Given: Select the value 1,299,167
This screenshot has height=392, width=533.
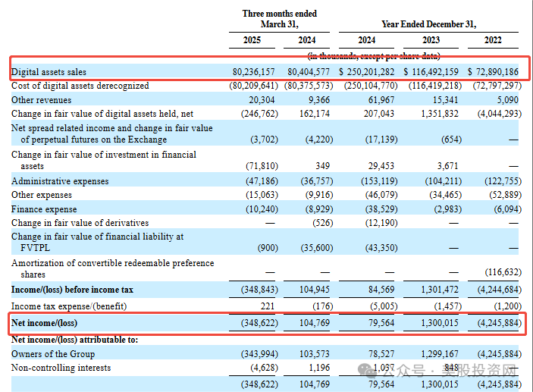Looking at the screenshot, I should click(x=440, y=354).
